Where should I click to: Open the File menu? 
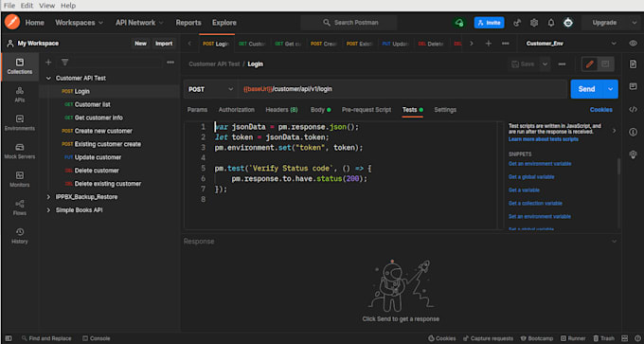(x=9, y=6)
